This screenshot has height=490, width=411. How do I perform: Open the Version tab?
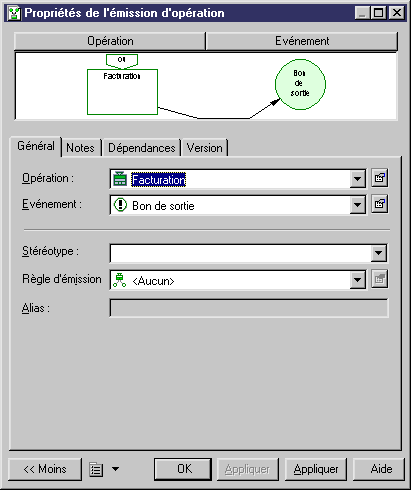pyautogui.click(x=205, y=148)
